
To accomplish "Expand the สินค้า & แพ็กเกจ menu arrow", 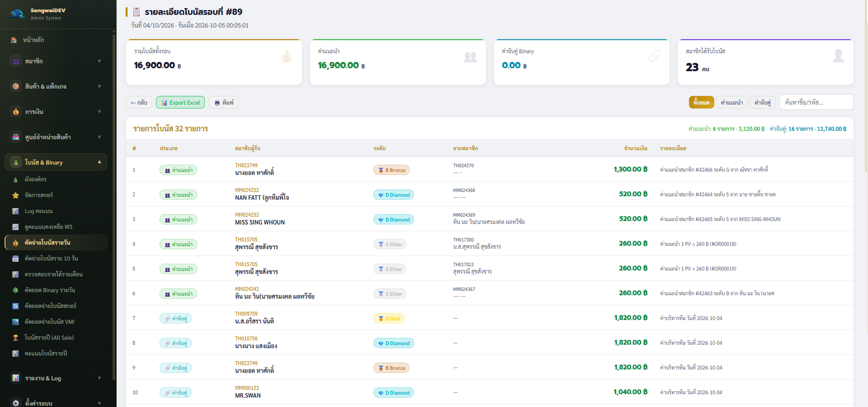I will click(99, 86).
